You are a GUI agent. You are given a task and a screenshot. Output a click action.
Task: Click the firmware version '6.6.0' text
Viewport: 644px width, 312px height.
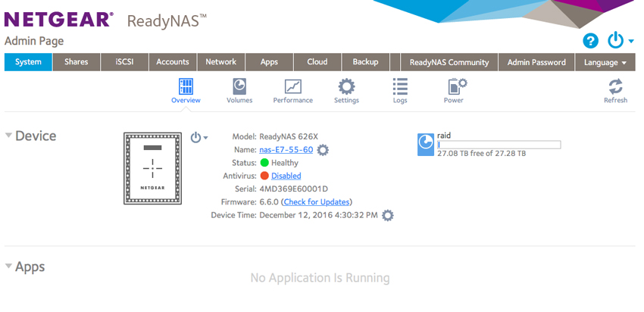(x=270, y=202)
